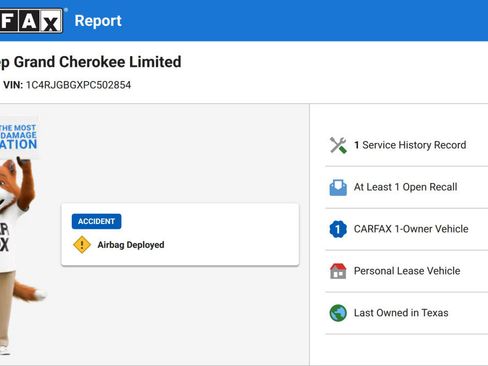The height and width of the screenshot is (366, 488).
Task: Click the blue 1-Owner badge icon
Action: coord(338,229)
